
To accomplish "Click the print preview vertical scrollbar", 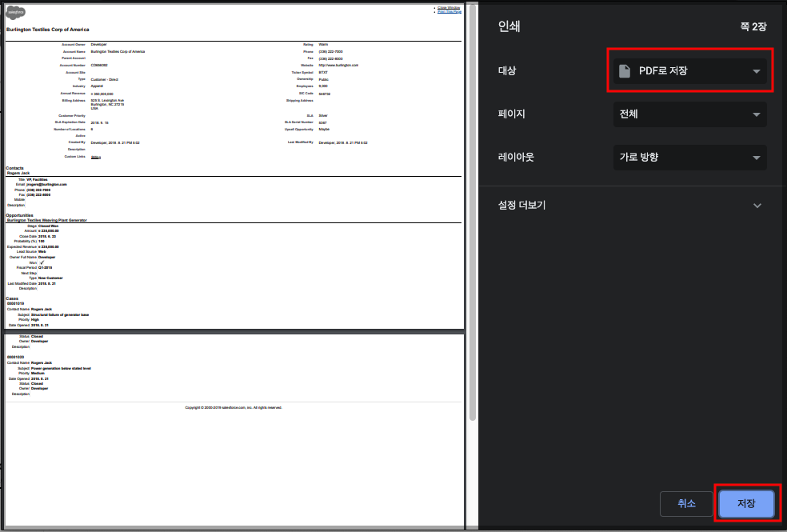I will pyautogui.click(x=473, y=210).
